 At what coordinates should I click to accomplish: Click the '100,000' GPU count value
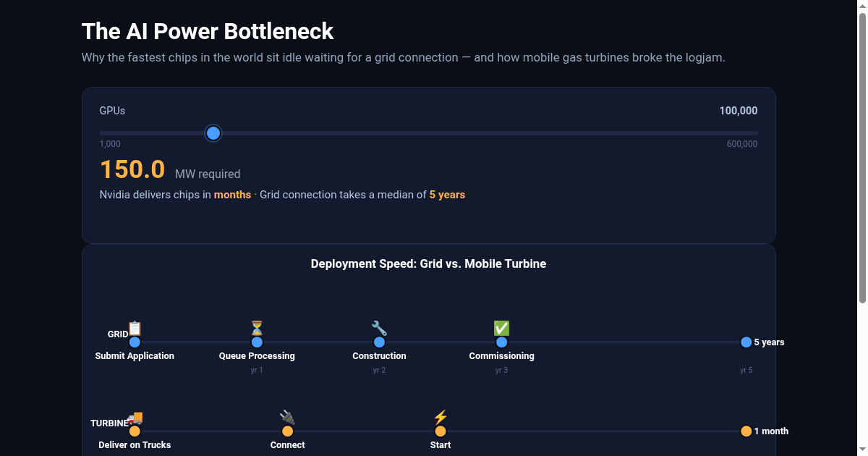point(739,111)
